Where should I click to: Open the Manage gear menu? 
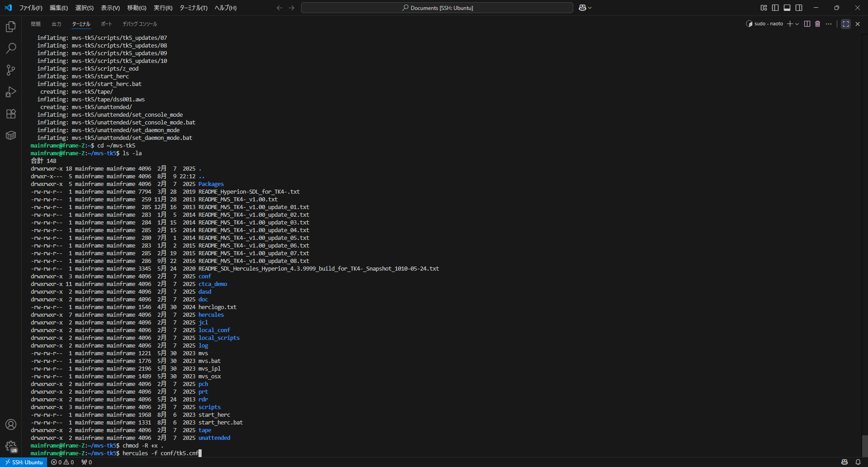coord(11,446)
